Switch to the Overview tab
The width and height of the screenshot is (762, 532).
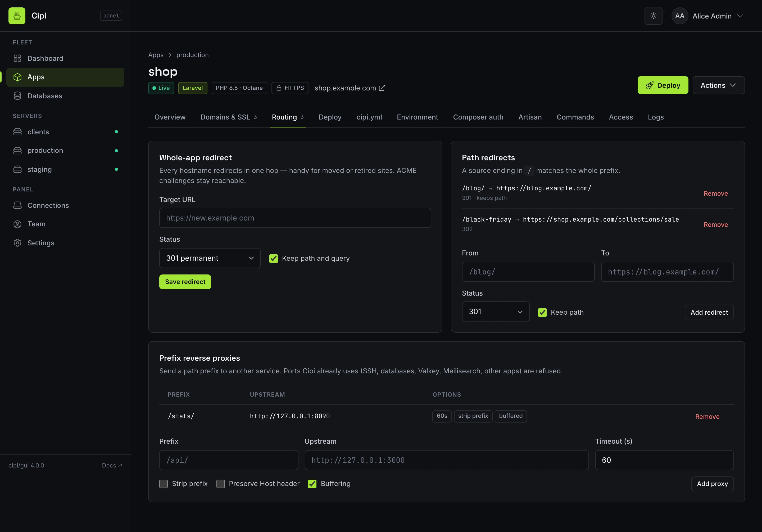[x=170, y=117]
